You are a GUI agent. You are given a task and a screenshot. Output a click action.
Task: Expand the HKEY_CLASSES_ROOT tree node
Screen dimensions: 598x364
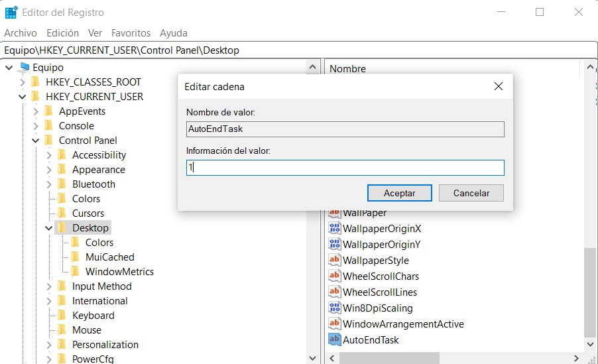coord(23,82)
